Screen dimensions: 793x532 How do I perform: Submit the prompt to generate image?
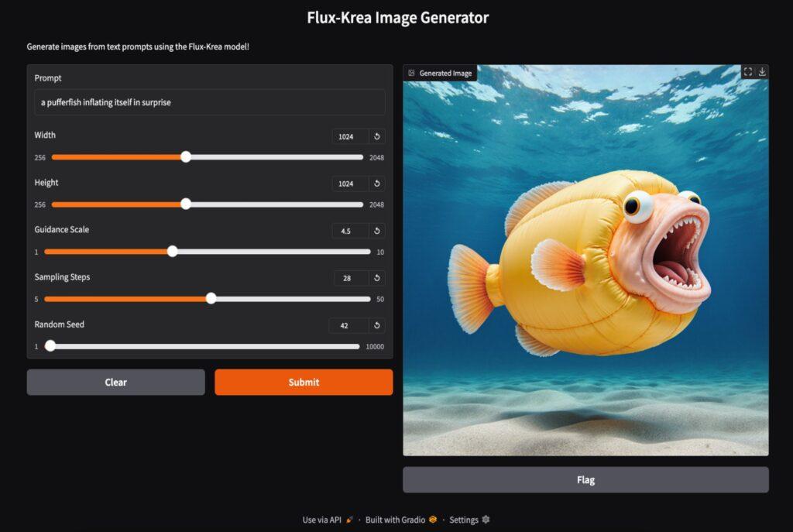[304, 383]
